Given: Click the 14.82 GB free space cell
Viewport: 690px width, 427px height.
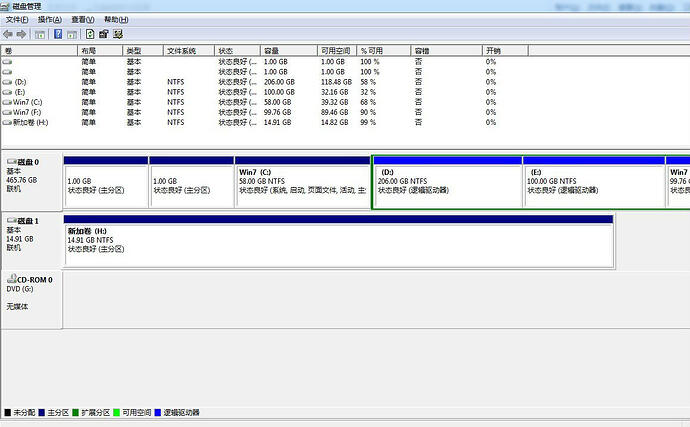Looking at the screenshot, I should 334,123.
